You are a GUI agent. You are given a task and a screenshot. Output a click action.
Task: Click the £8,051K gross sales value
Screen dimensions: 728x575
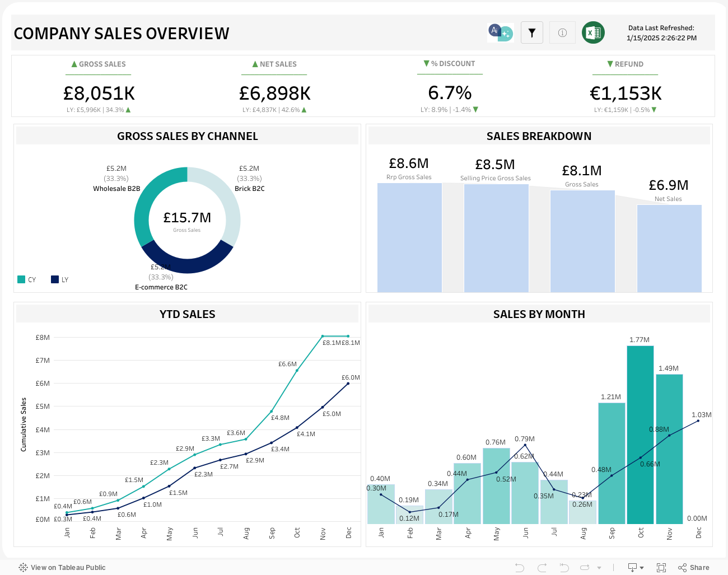[99, 93]
